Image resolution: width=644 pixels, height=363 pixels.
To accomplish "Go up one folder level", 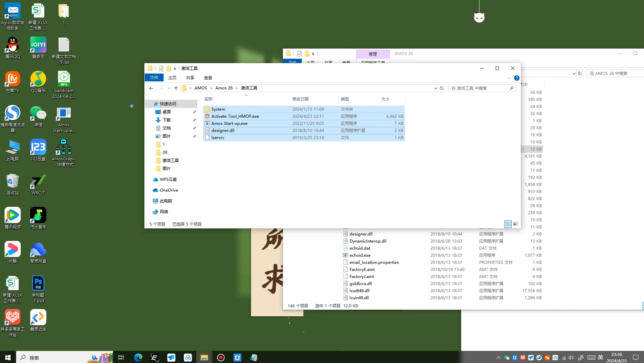I will (x=176, y=88).
